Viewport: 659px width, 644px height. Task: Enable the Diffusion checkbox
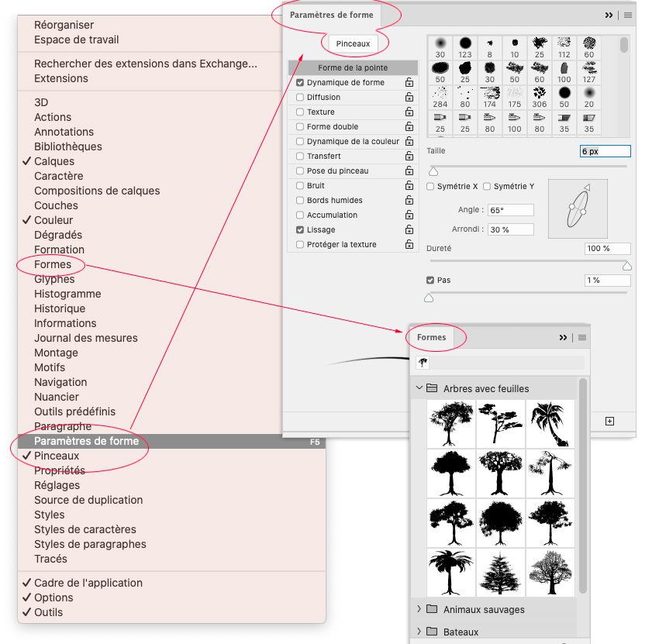[300, 98]
